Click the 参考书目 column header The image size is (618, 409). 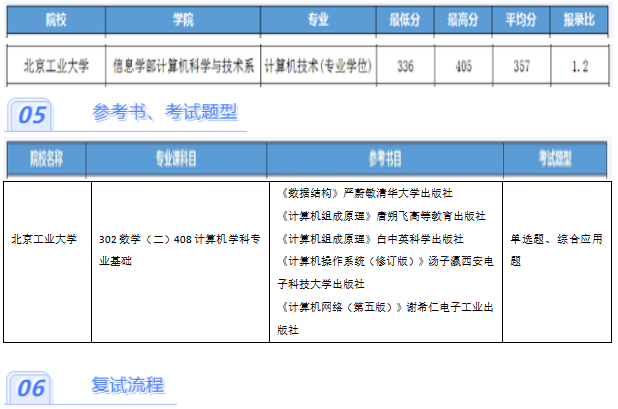[385, 158]
